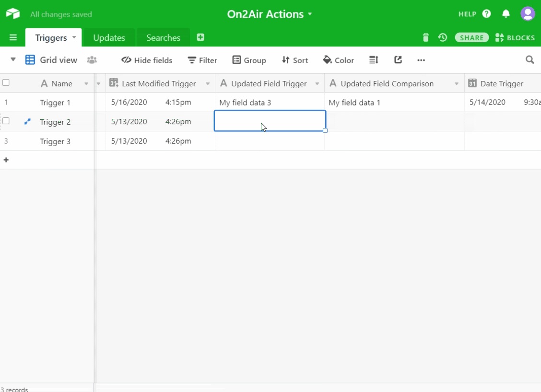541x392 pixels.
Task: Click the SHARE button
Action: point(471,37)
